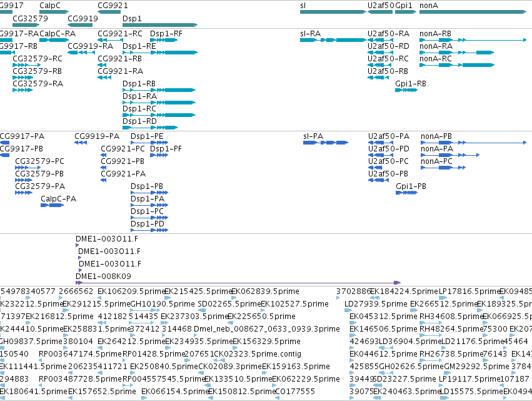Select transcript U2af50-RA

[x=380, y=40]
